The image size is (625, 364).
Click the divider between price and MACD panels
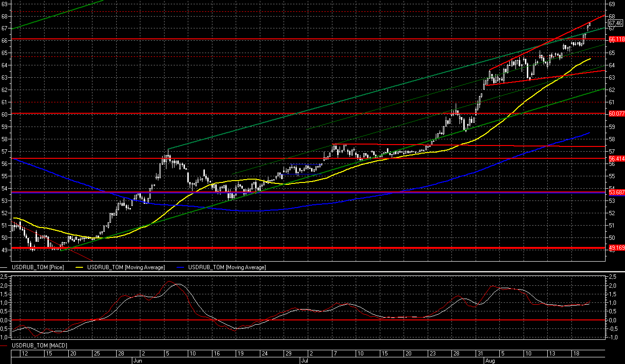click(312, 272)
